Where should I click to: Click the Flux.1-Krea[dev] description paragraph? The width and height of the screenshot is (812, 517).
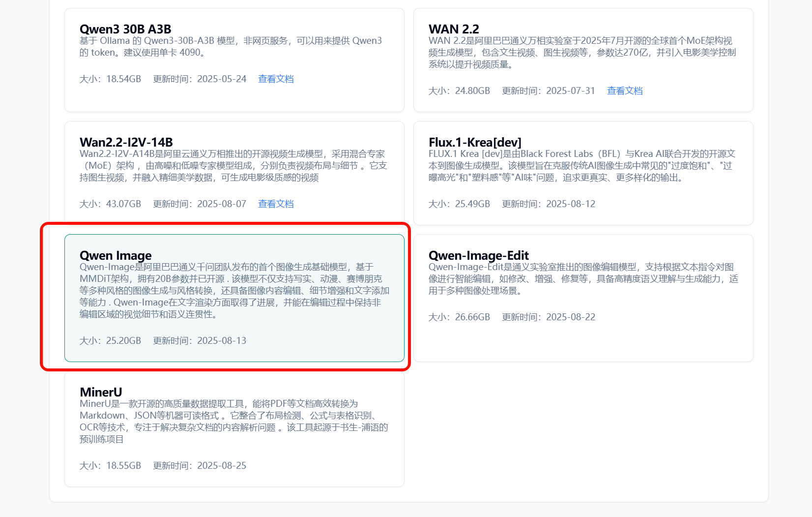pyautogui.click(x=581, y=166)
